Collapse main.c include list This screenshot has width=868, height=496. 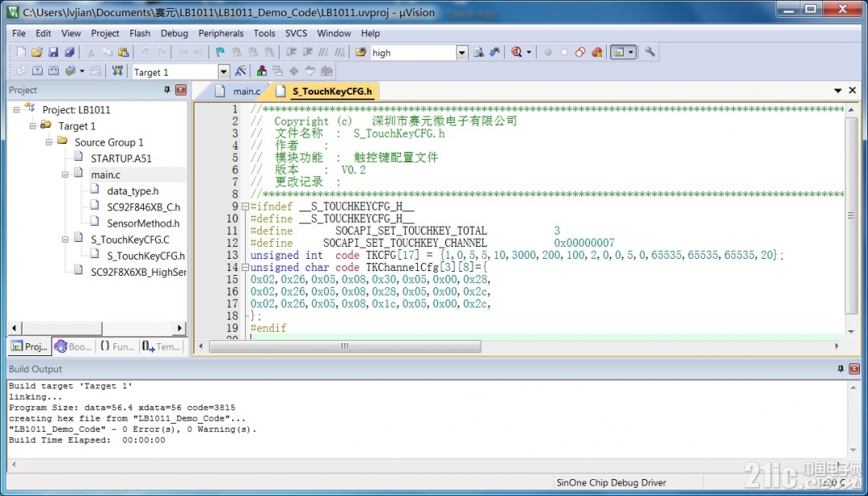65,174
